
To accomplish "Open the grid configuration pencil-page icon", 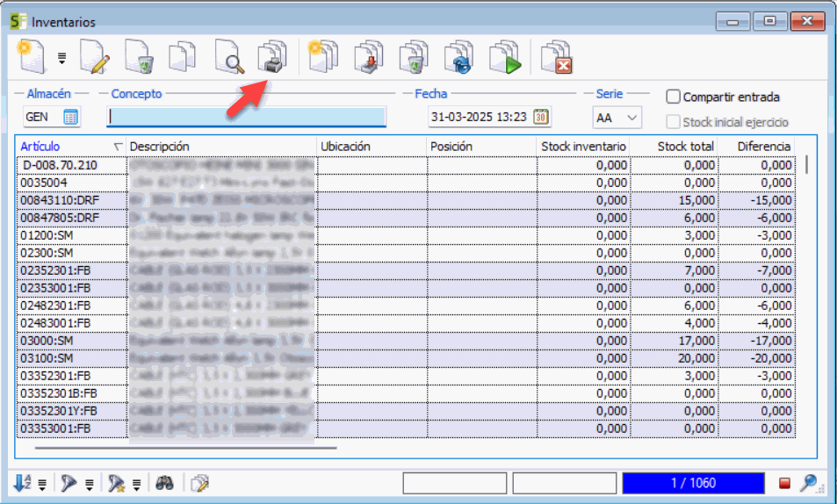I will (x=199, y=483).
